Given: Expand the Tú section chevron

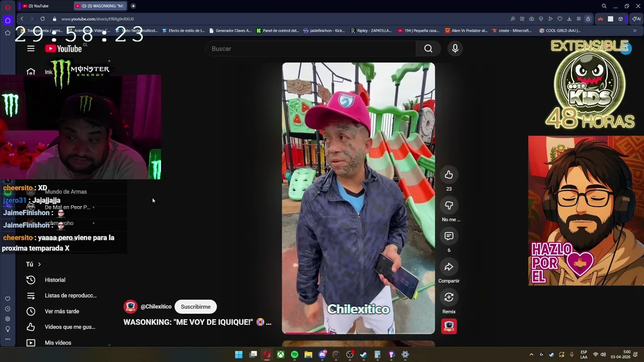Looking at the screenshot, I should [39, 264].
